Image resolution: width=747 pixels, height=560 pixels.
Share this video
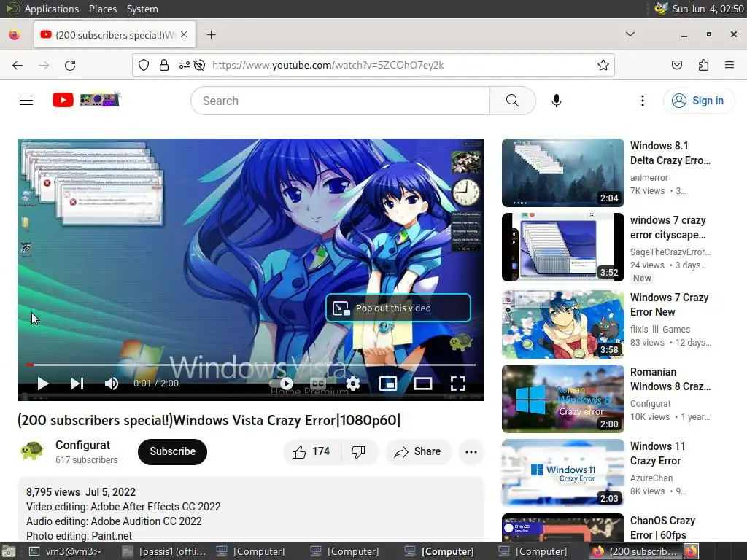[x=418, y=451]
